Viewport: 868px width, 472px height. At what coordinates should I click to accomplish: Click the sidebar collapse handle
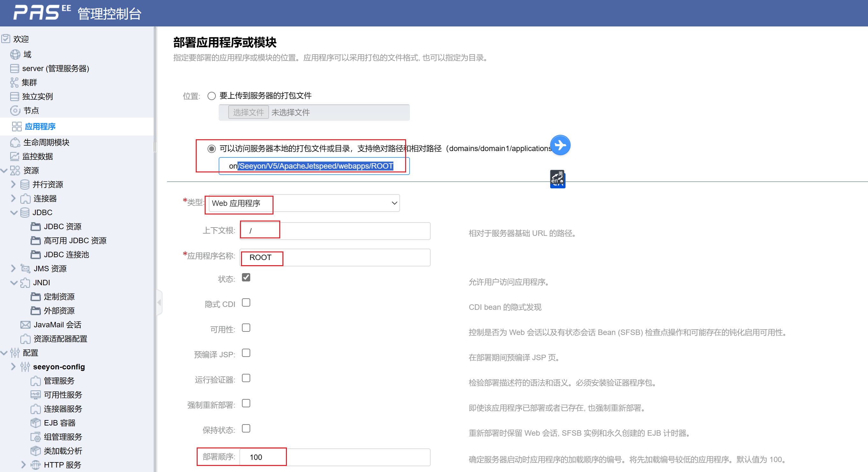point(159,302)
